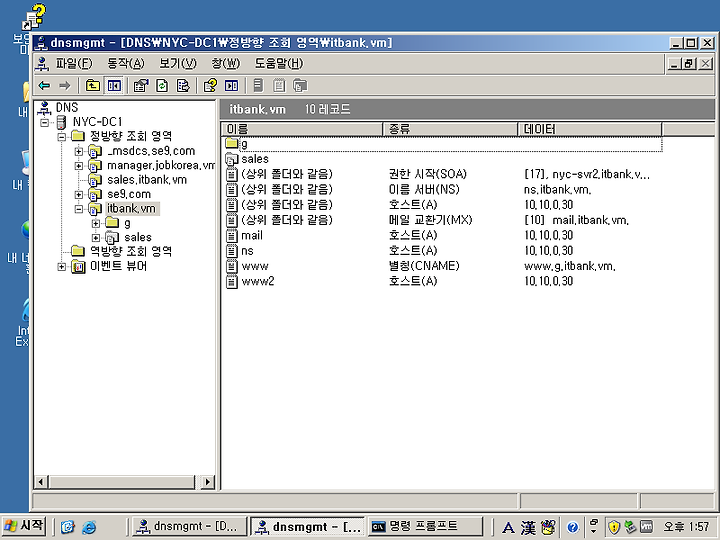The height and width of the screenshot is (540, 720).
Task: Open the 시작 Start menu
Action: pos(24,526)
